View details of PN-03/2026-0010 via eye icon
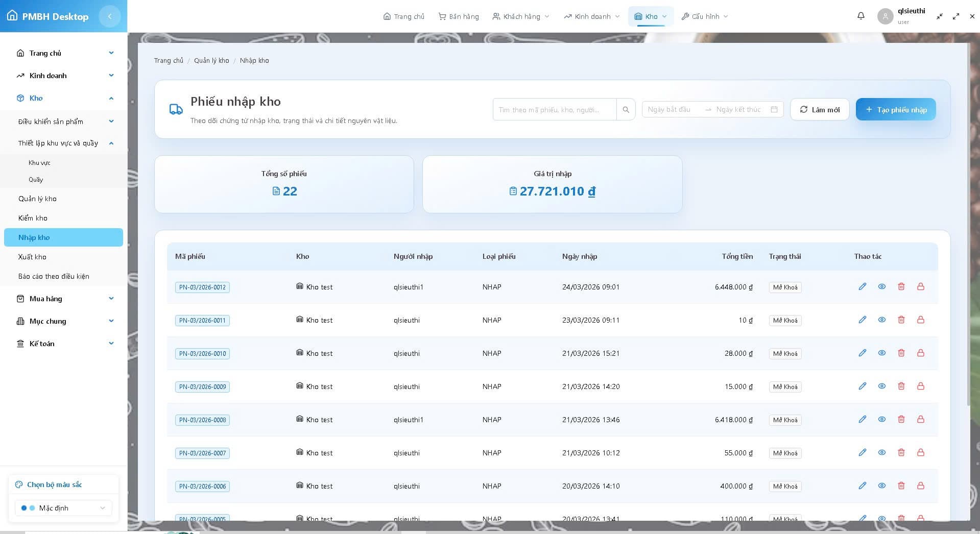980x534 pixels. tap(881, 353)
